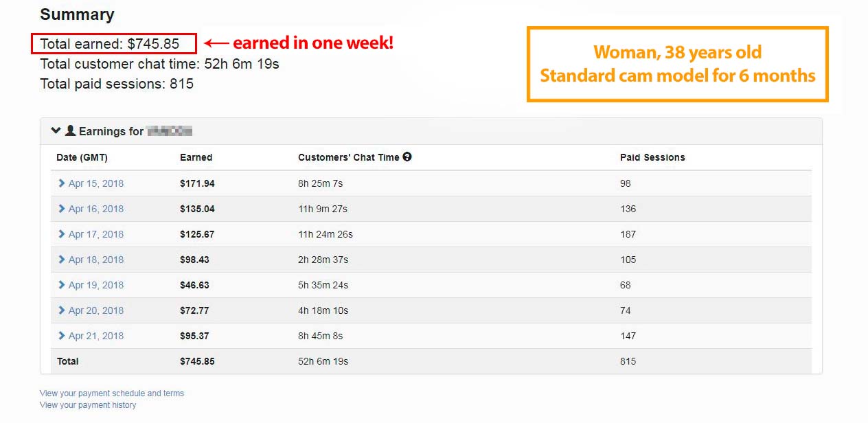This screenshot has height=423, width=868.
Task: Click the Paid Sessions column header
Action: click(652, 157)
